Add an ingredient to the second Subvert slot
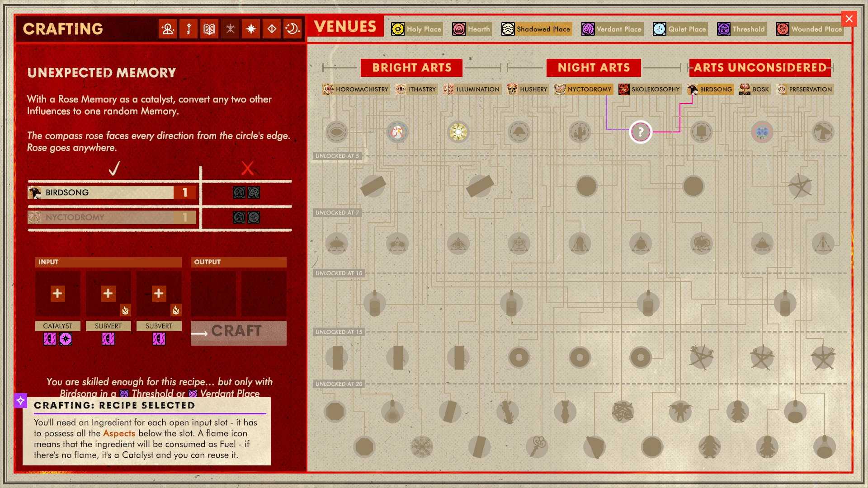 click(x=159, y=293)
